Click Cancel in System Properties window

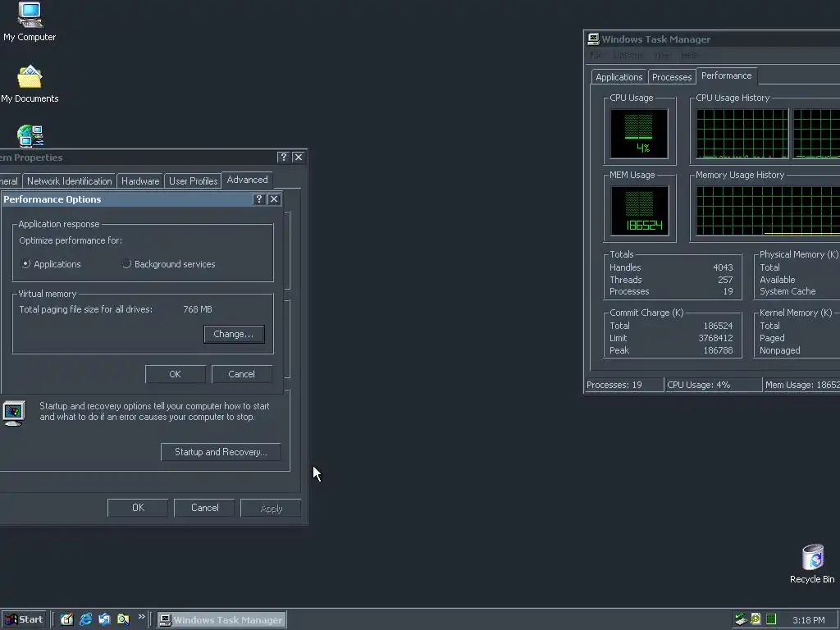204,507
